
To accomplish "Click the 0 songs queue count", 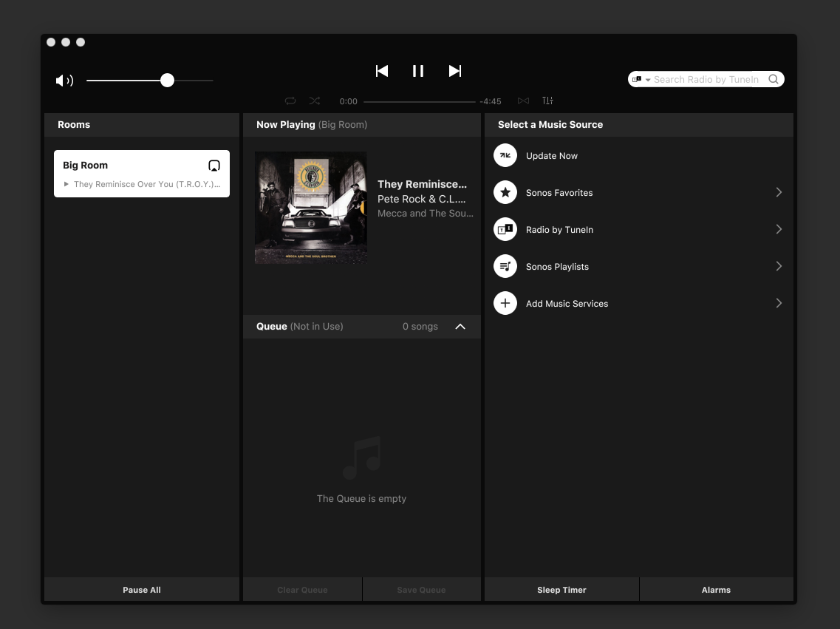I will [x=420, y=326].
